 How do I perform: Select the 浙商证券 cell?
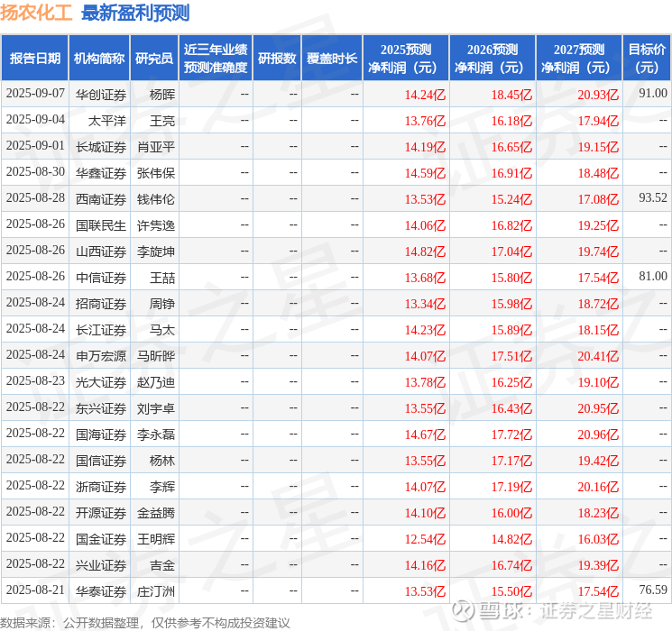(x=101, y=487)
